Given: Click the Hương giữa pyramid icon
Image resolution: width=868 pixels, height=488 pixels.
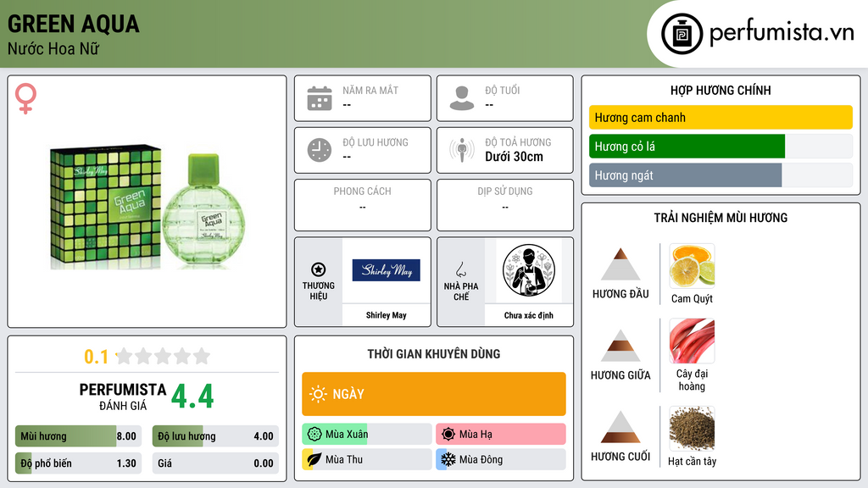Looking at the screenshot, I should pos(620,346).
